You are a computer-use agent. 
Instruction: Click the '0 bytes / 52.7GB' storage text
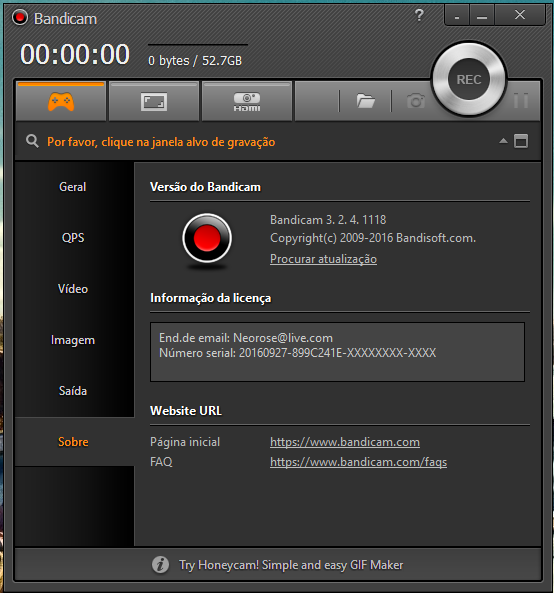pos(195,61)
